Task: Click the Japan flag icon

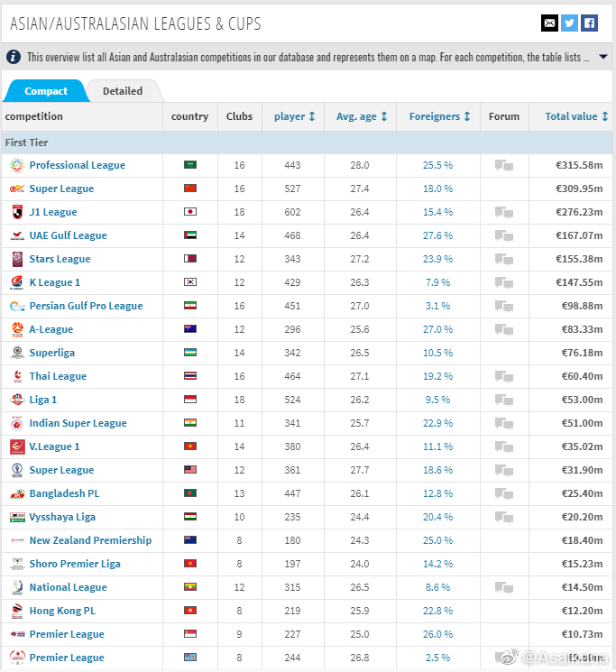Action: coord(189,213)
